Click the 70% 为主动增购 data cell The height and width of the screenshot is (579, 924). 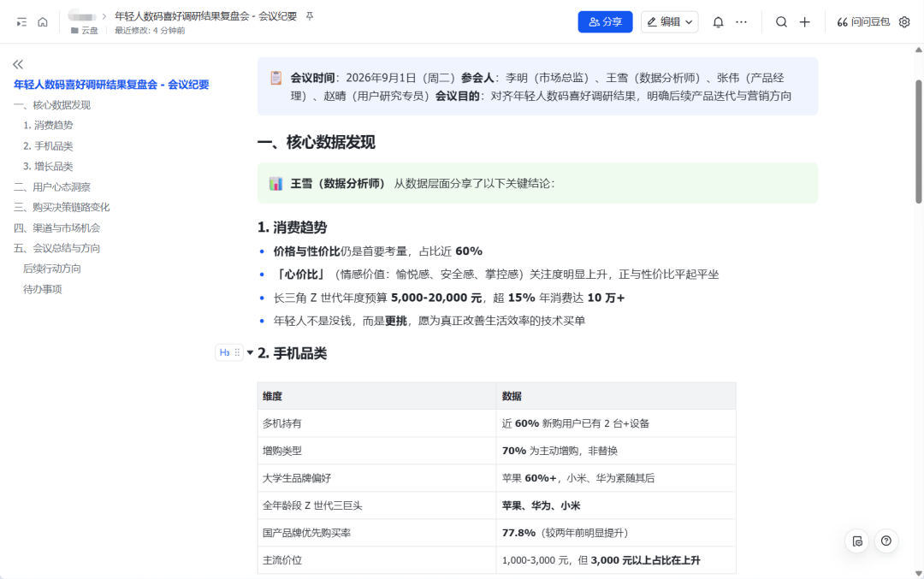click(x=616, y=451)
